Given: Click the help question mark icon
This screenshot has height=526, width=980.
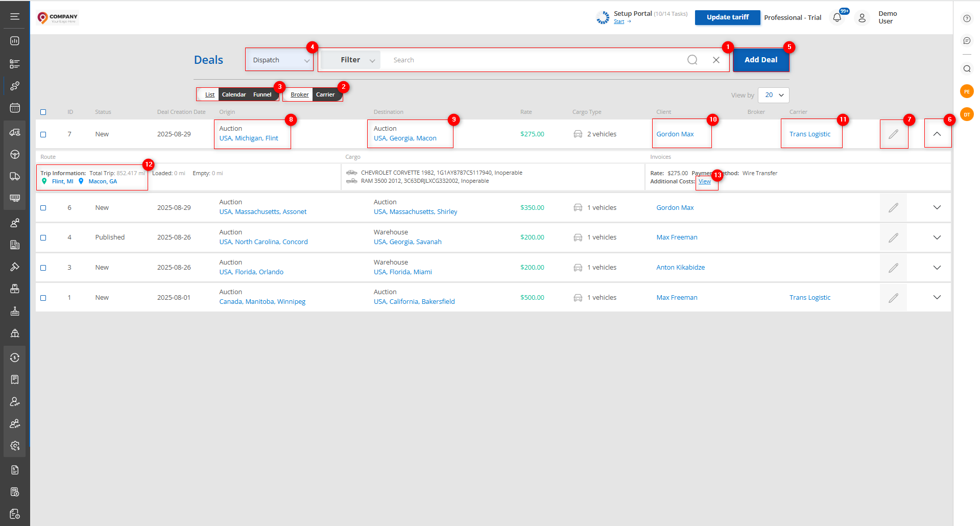Looking at the screenshot, I should (967, 18).
